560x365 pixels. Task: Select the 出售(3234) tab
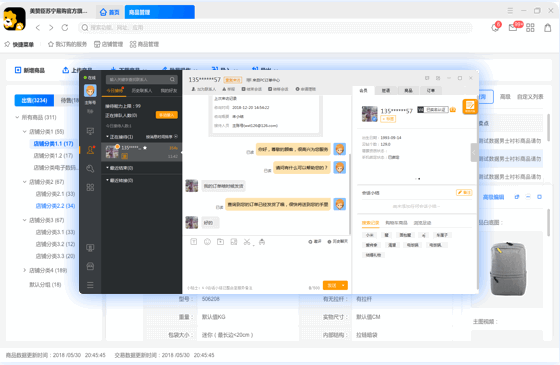34,100
